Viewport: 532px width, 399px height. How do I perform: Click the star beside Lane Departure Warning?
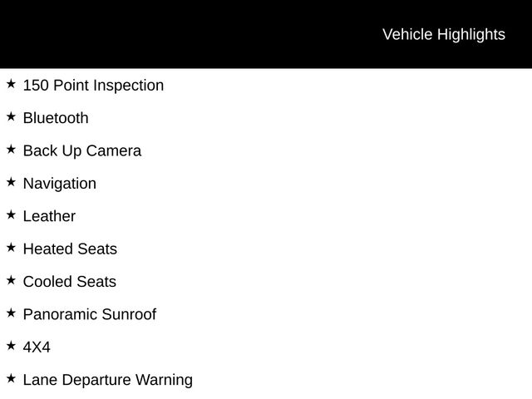(x=11, y=378)
